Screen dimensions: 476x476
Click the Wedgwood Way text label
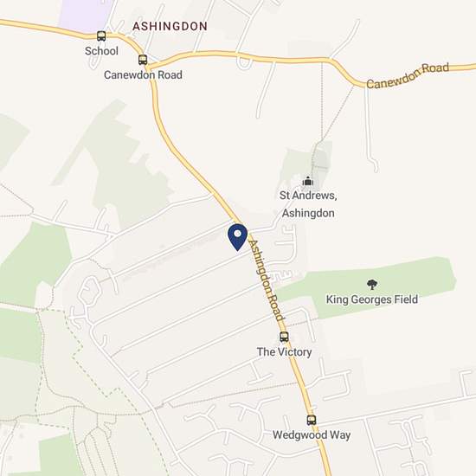(312, 435)
